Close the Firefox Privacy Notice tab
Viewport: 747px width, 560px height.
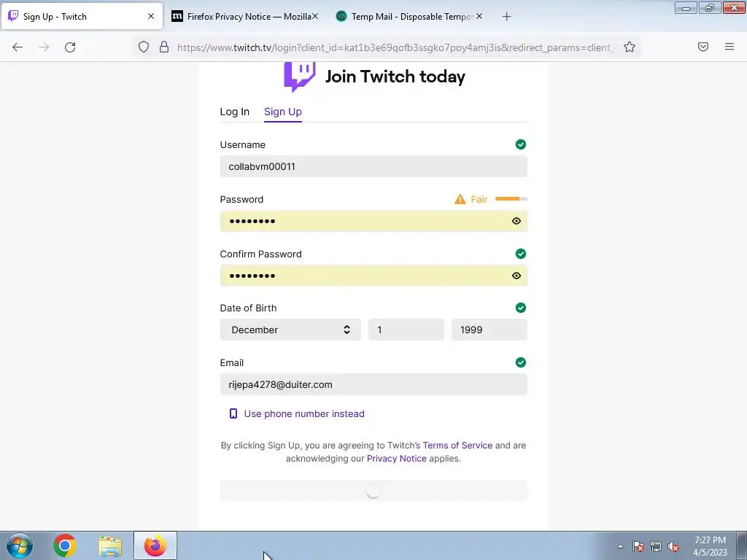[315, 16]
